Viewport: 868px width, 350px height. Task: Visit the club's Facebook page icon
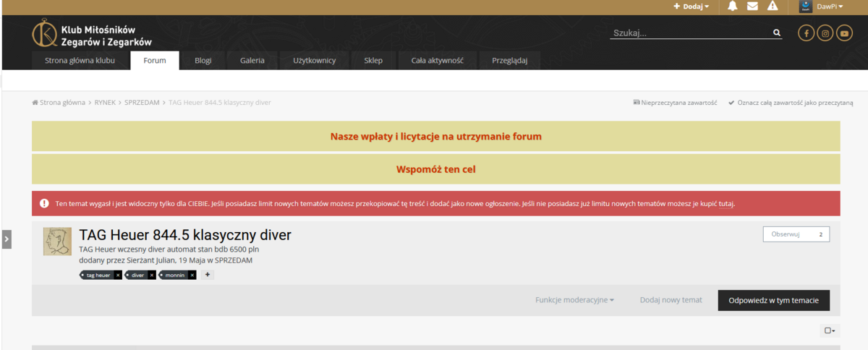(806, 33)
